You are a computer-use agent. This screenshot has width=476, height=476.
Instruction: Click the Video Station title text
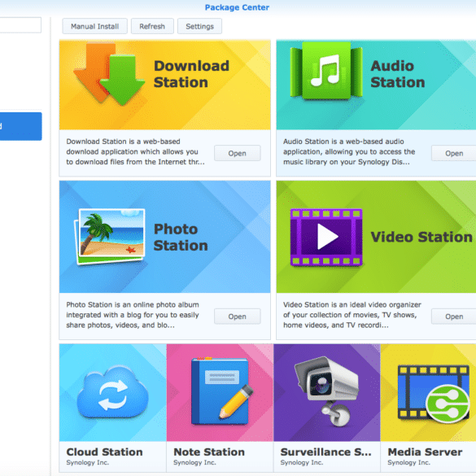coord(421,237)
